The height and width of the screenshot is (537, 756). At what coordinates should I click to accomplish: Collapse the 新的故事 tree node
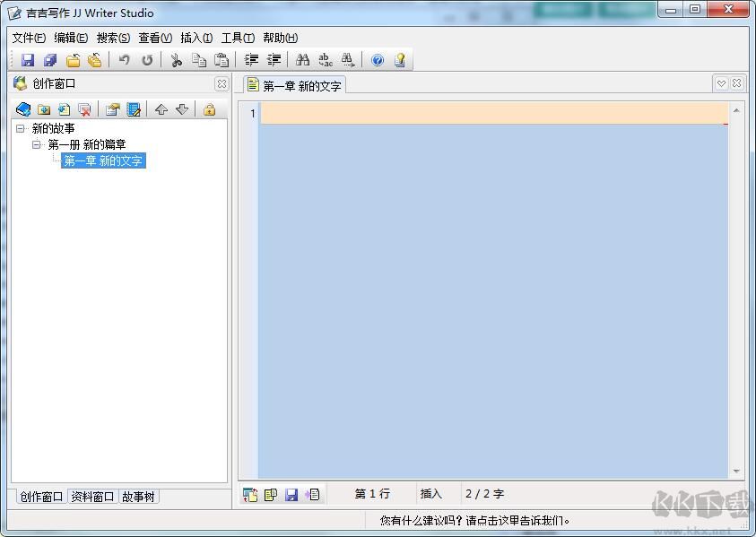[x=20, y=128]
